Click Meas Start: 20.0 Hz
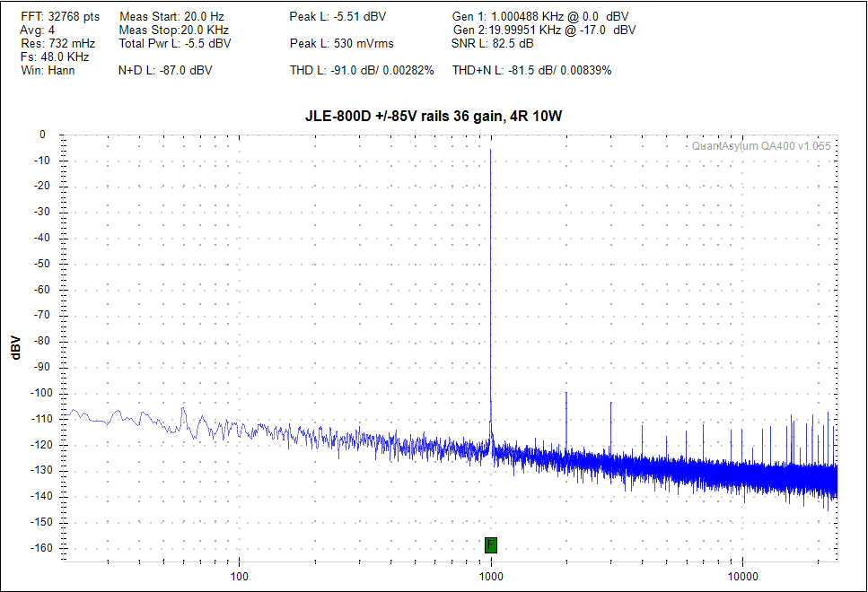The height and width of the screenshot is (592, 868). coord(171,17)
